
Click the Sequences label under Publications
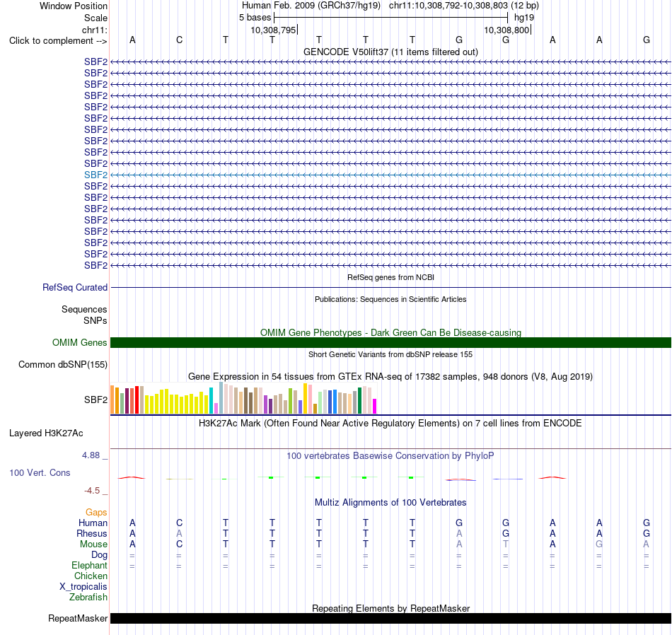pyautogui.click(x=84, y=309)
